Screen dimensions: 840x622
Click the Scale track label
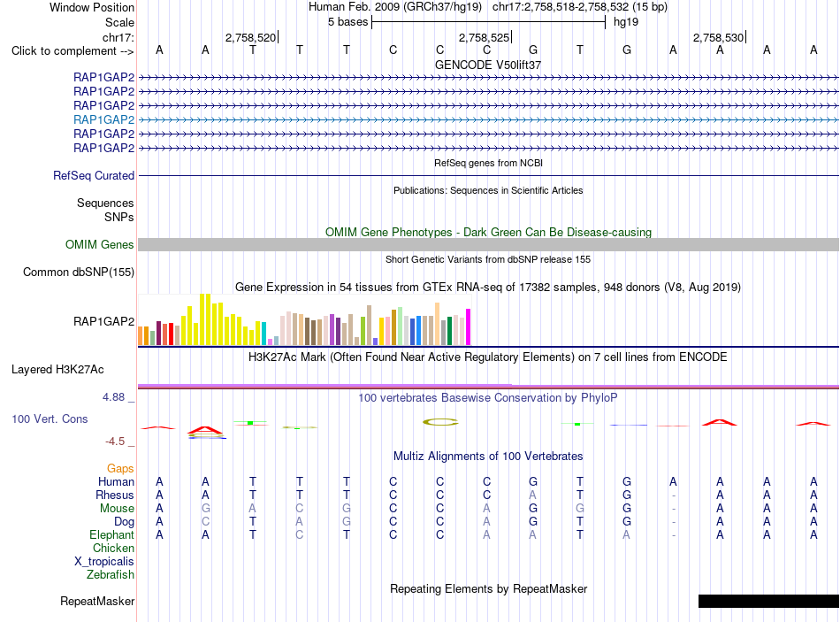[x=119, y=22]
